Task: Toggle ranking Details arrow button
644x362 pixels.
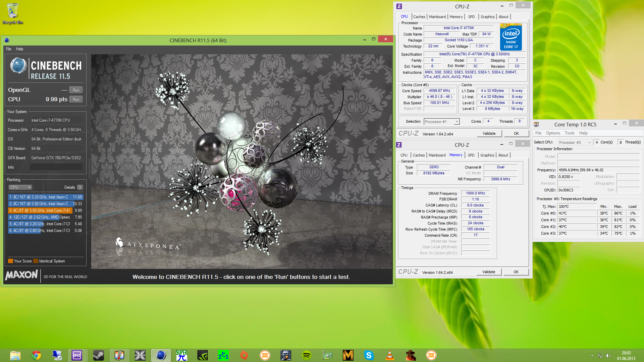Action: 80,187
